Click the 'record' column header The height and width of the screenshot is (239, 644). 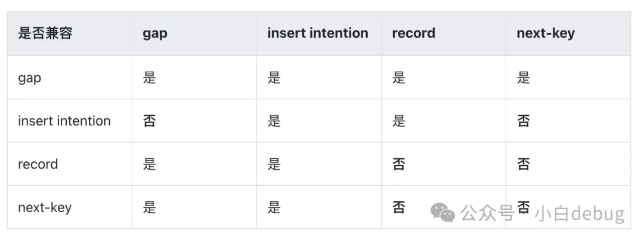tap(413, 33)
